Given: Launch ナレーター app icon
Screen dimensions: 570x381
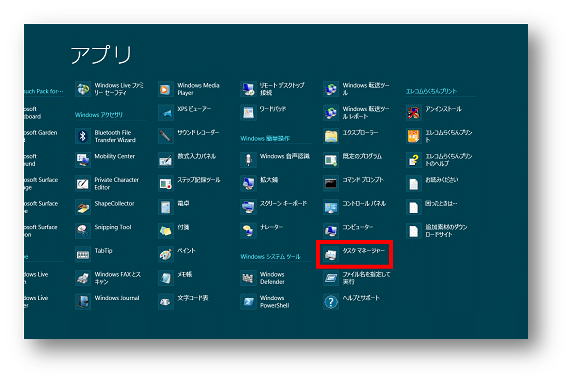Looking at the screenshot, I should pyautogui.click(x=248, y=231).
